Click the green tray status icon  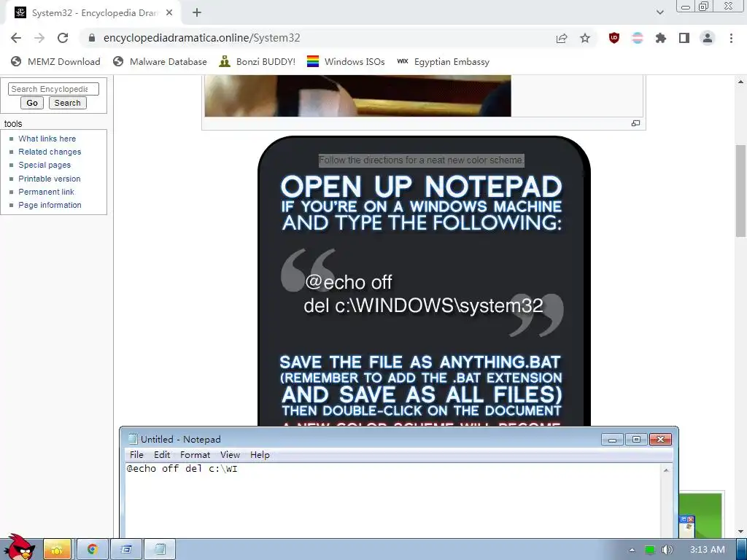[650, 550]
